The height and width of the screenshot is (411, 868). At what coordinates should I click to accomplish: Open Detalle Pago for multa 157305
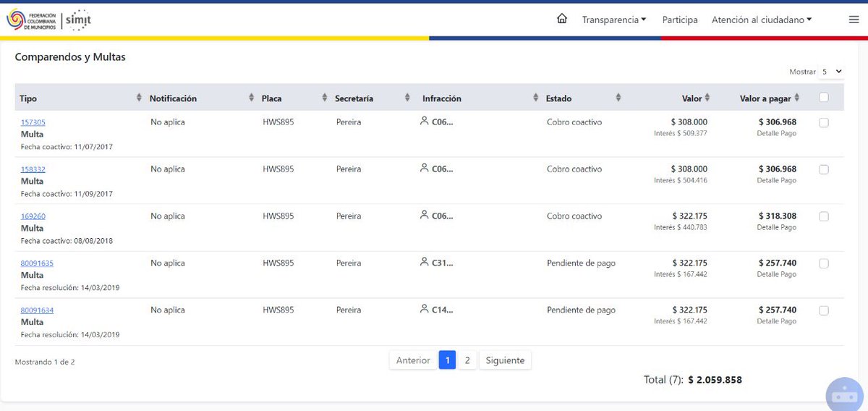(777, 133)
